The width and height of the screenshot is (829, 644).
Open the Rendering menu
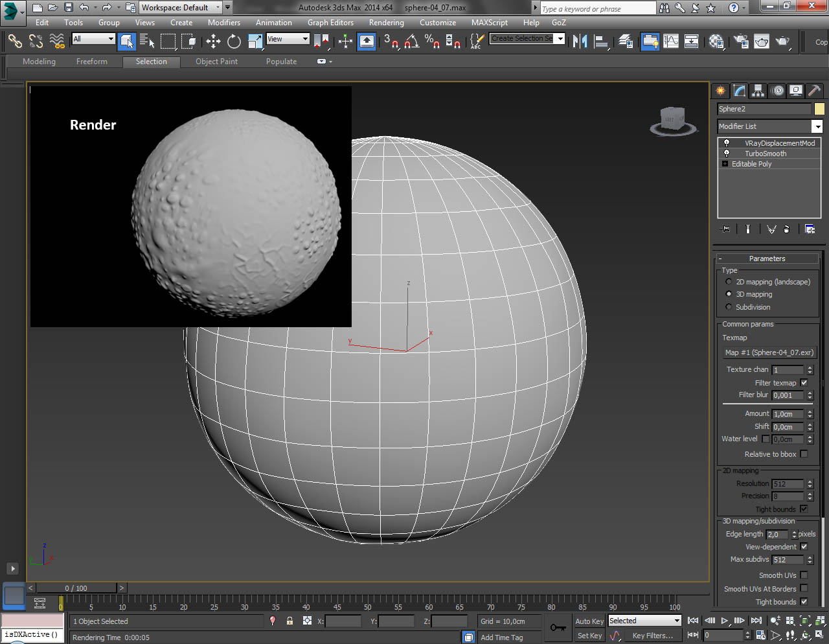pos(387,23)
